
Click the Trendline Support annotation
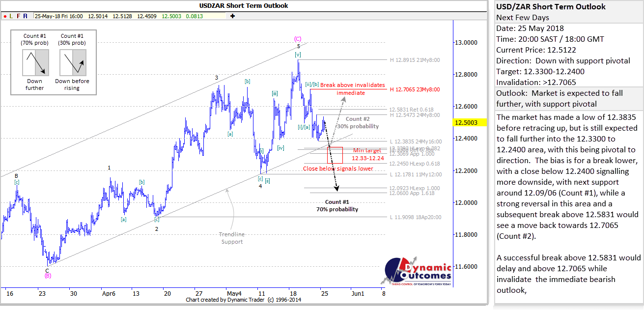click(232, 238)
